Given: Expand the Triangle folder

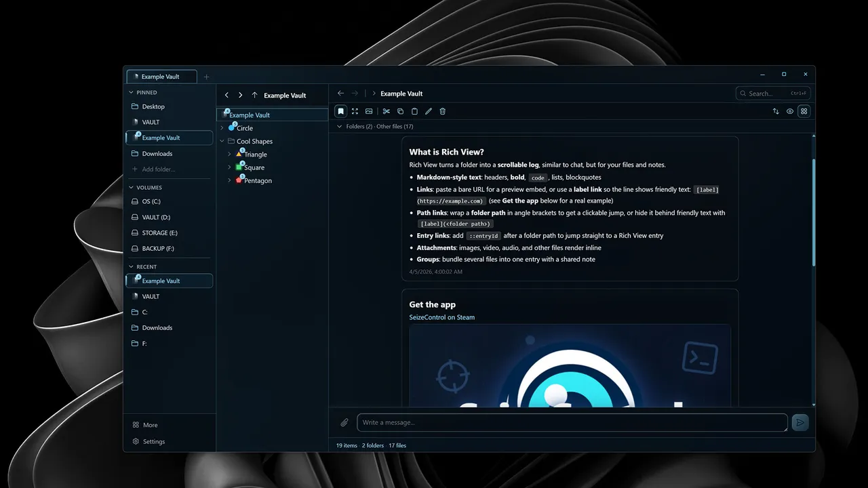Looking at the screenshot, I should pos(229,155).
